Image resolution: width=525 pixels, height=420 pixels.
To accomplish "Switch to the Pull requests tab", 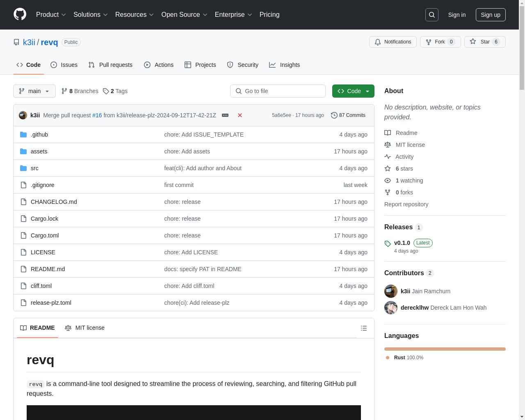I will click(110, 65).
